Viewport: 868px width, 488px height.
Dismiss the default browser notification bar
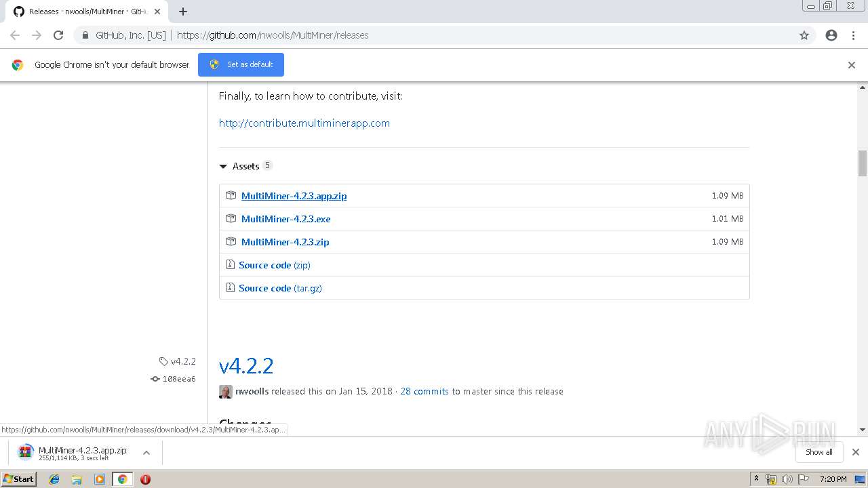coord(852,65)
